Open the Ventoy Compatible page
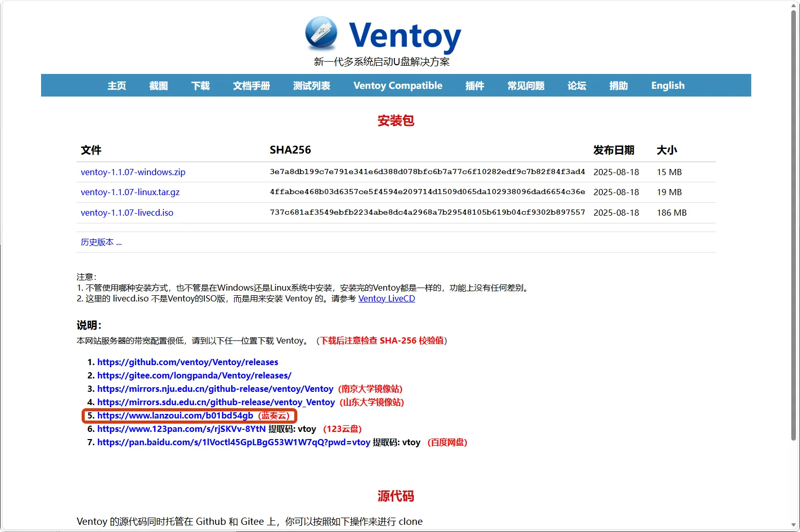 tap(397, 86)
